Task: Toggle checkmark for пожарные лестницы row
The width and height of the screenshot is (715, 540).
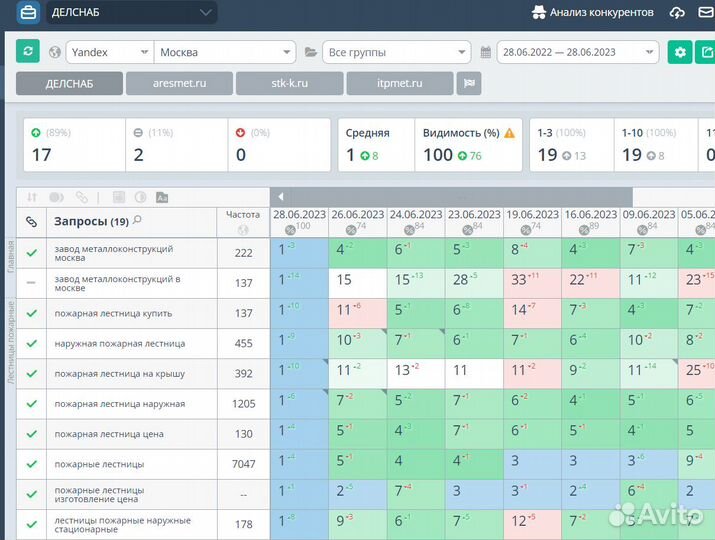Action: click(31, 464)
